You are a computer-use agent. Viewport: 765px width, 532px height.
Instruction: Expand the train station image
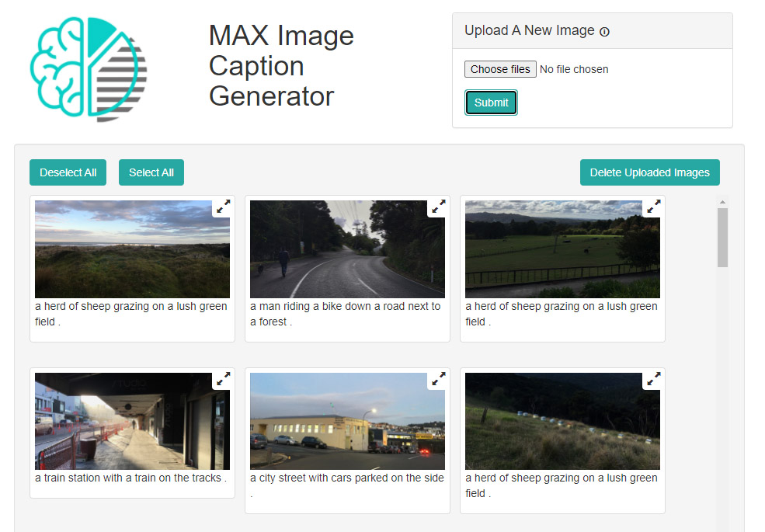(224, 379)
